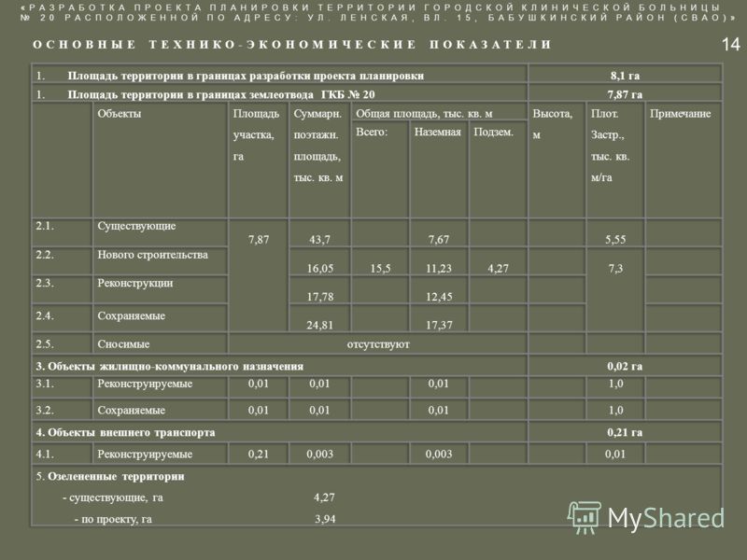The width and height of the screenshot is (747, 560).
Task: Click the '0,21 га' section value
Action: click(x=625, y=433)
